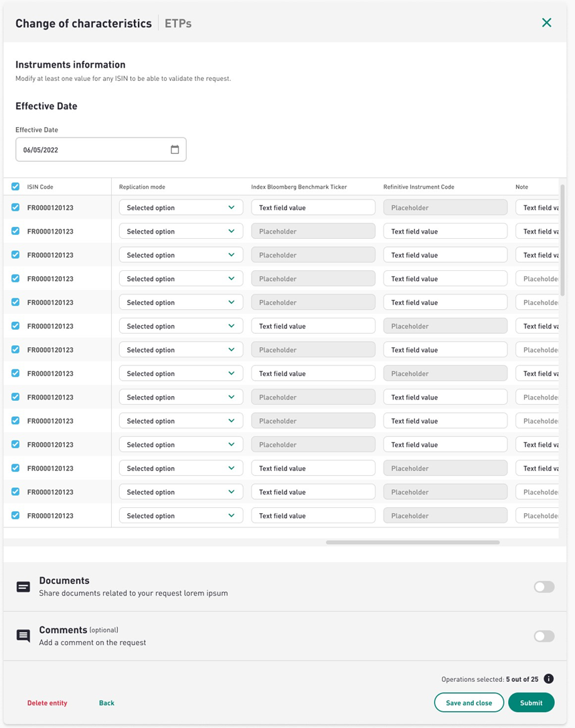Open the second row Replication mode dropdown
The width and height of the screenshot is (575, 728).
pyautogui.click(x=181, y=232)
